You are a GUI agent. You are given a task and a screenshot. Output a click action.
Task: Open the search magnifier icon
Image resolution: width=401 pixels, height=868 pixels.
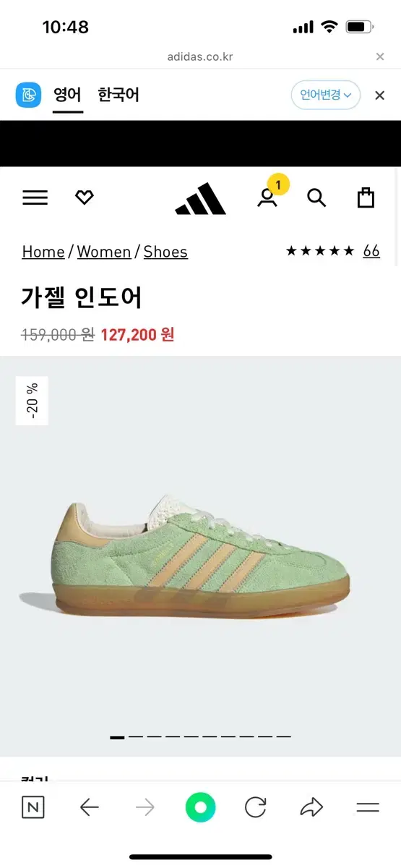click(316, 197)
